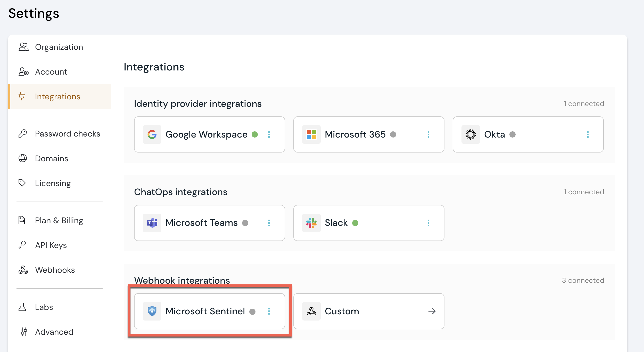Click the Slack green connected status dot
644x352 pixels.
(x=355, y=223)
